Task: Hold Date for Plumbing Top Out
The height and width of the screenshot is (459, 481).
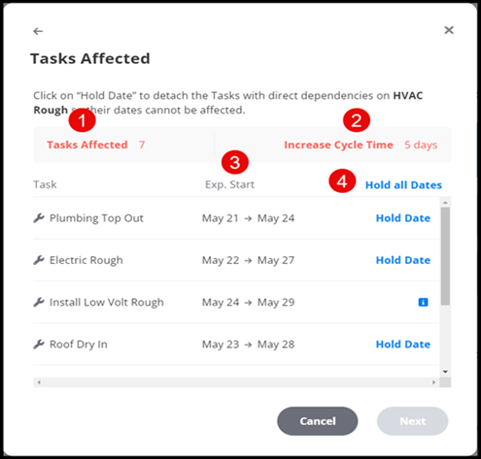Action: point(403,218)
